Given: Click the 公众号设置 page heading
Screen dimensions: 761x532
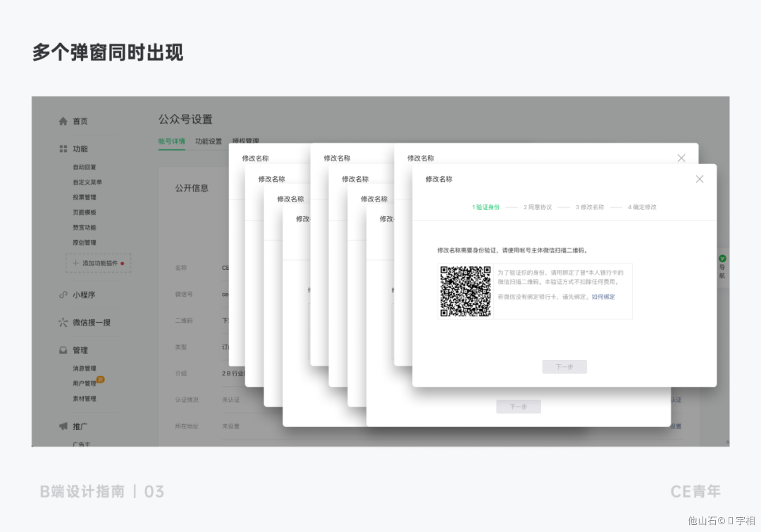Looking at the screenshot, I should click(x=185, y=119).
